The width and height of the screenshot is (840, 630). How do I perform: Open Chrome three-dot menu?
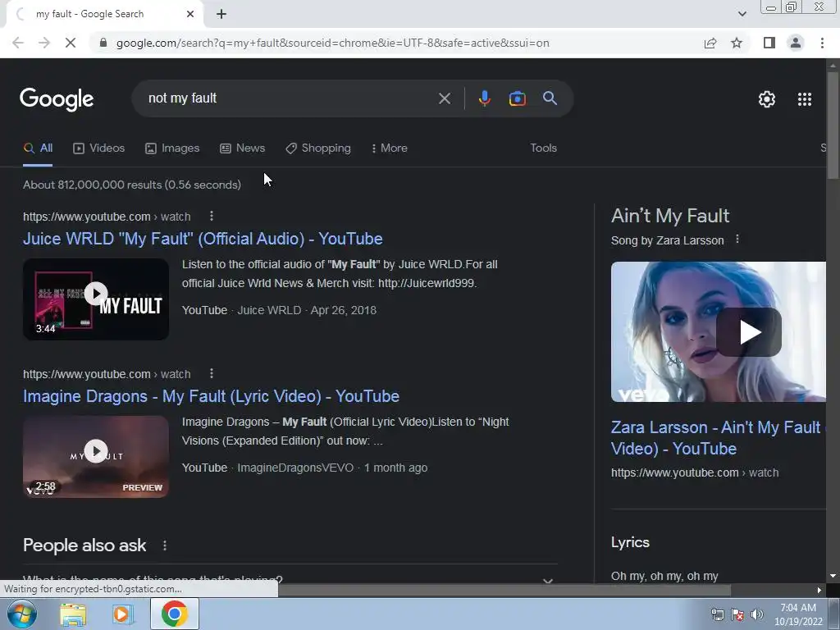pyautogui.click(x=822, y=43)
